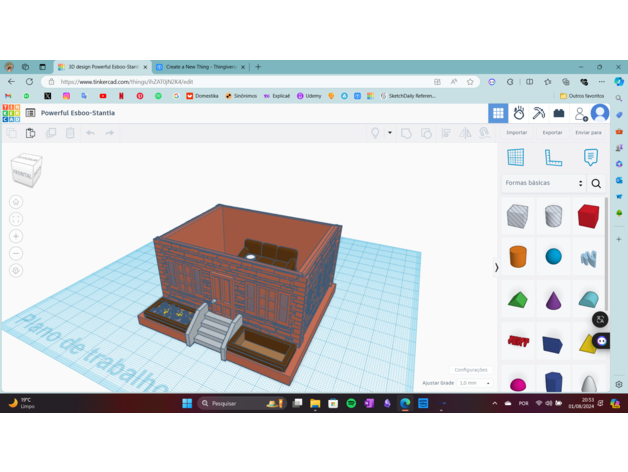Viewport: 628px width, 472px height.
Task: Select the ruler tool icon
Action: click(553, 158)
